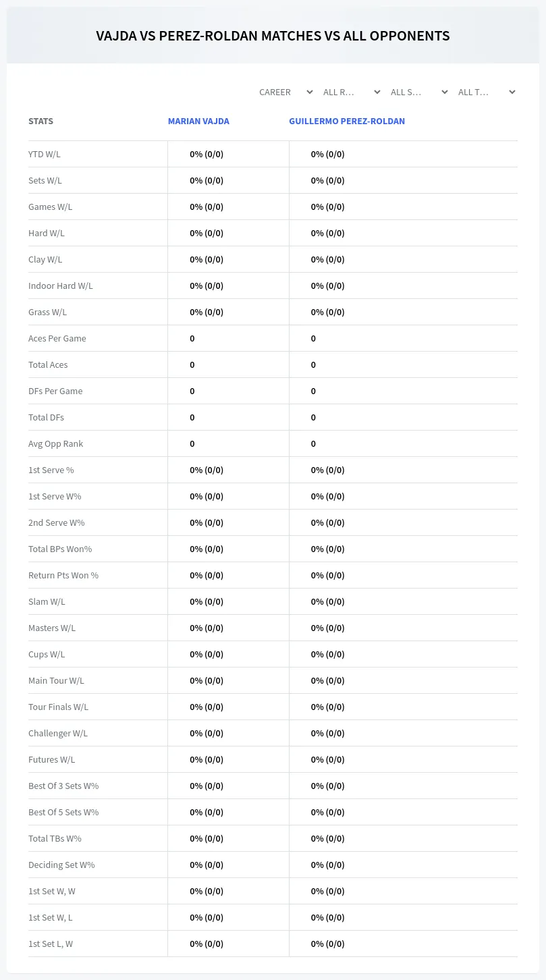Open the ALL S… surfaces dropdown
This screenshot has width=546, height=980.
pyautogui.click(x=419, y=92)
